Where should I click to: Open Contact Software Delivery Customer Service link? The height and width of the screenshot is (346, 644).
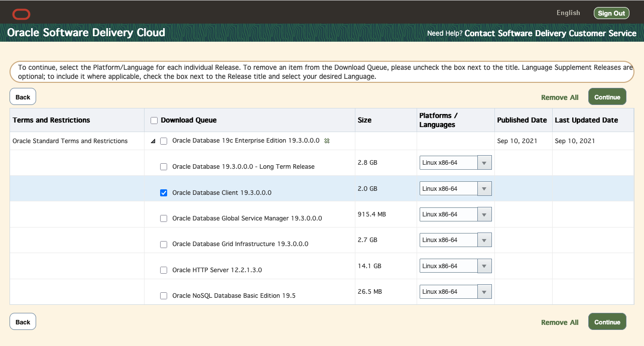tap(551, 33)
